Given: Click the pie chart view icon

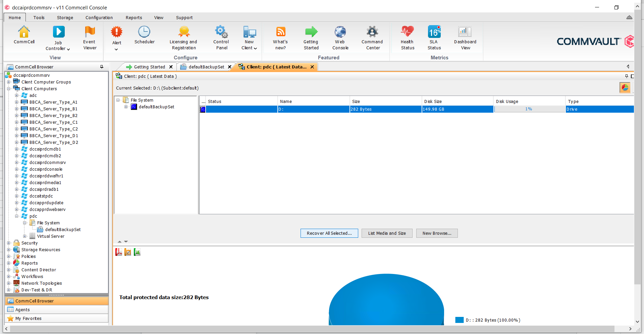Looking at the screenshot, I should [x=625, y=88].
